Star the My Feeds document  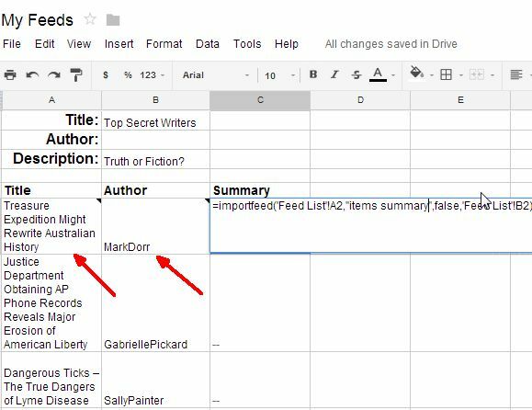click(x=90, y=19)
